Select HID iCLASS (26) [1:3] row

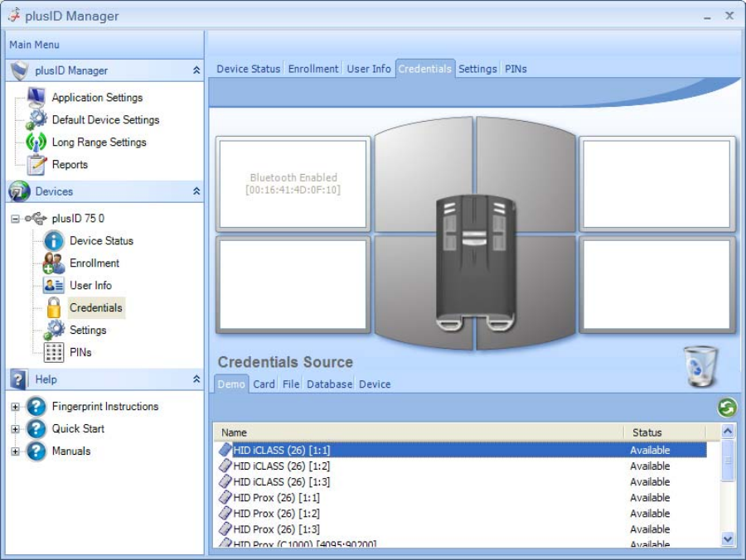463,481
